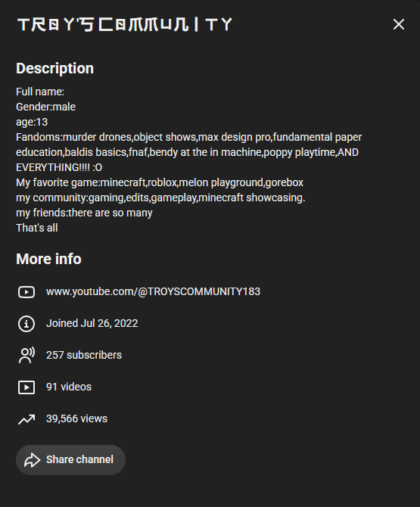420x507 pixels.
Task: Click the 'Full name:' line
Action: [x=40, y=92]
